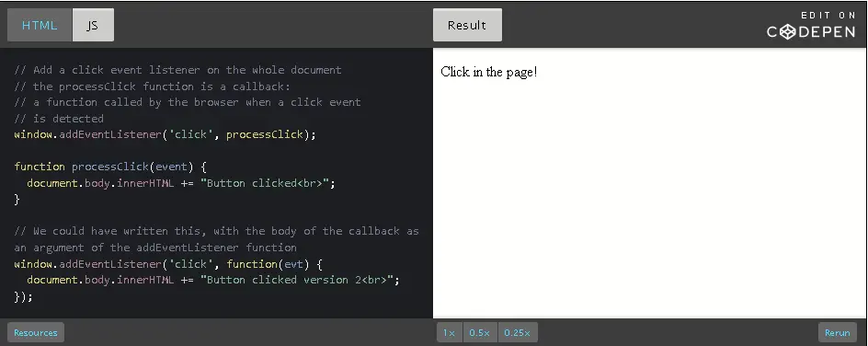
Task: Click the string "Button clicked<br>" in code
Action: point(265,183)
